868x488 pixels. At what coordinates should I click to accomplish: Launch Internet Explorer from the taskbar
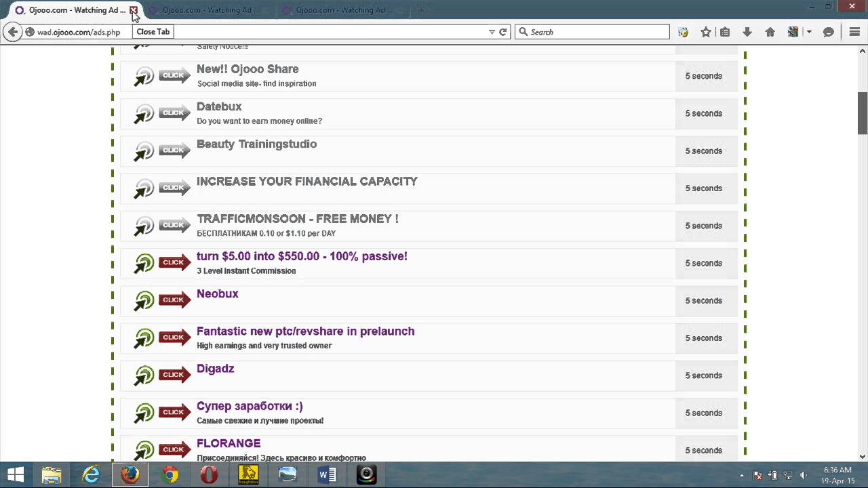(91, 474)
